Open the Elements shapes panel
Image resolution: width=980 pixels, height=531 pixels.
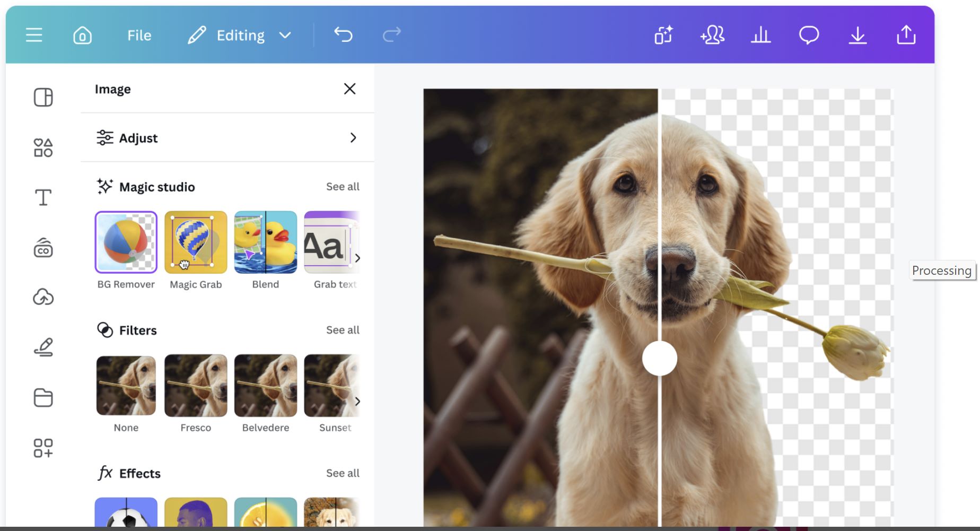43,147
